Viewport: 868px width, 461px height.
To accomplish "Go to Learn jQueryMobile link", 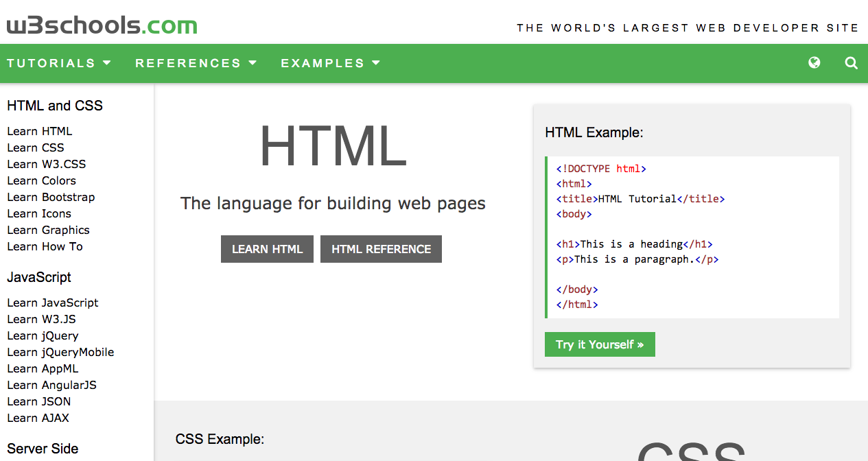I will pyautogui.click(x=60, y=352).
